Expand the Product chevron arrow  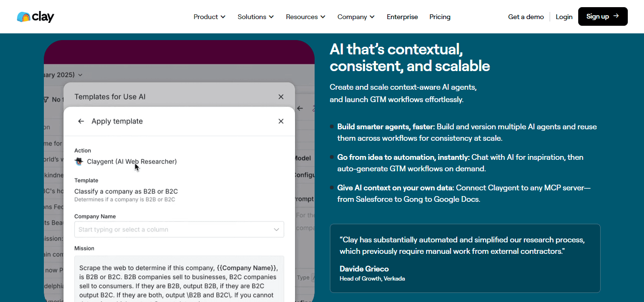point(223,17)
